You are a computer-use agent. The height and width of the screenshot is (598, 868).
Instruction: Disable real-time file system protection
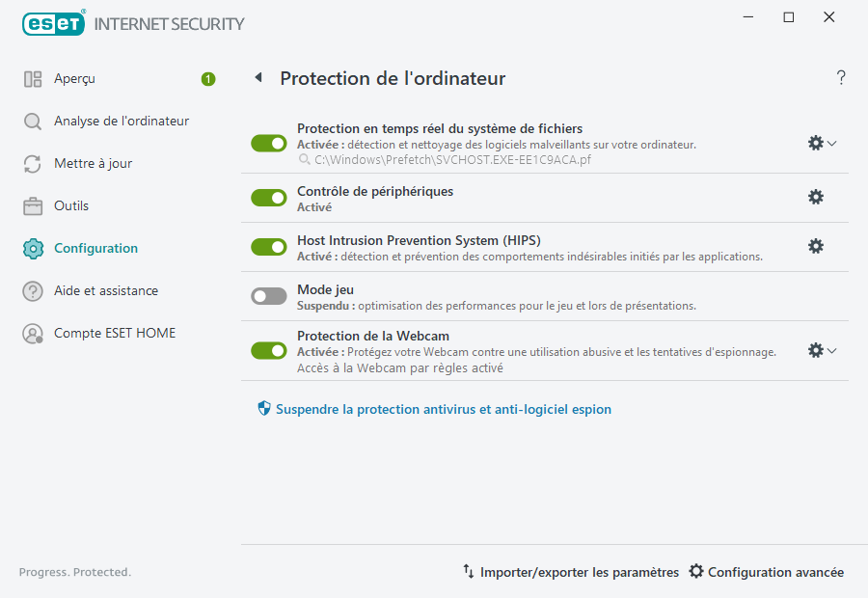pos(268,143)
